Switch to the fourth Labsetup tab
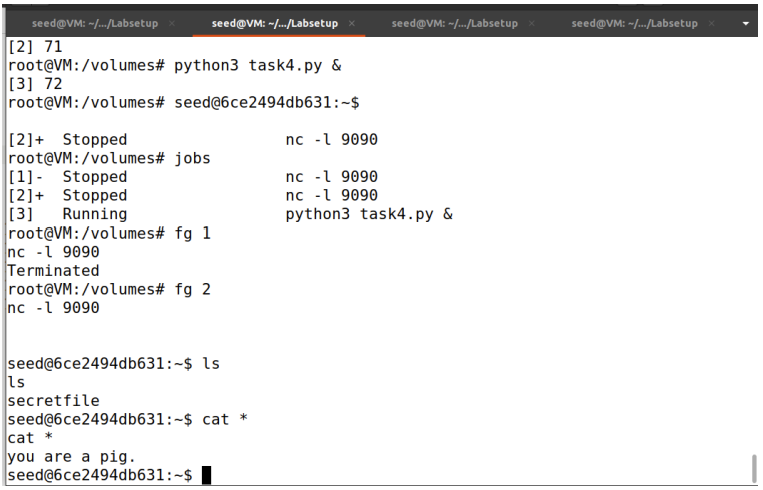The height and width of the screenshot is (490, 763). [635, 23]
